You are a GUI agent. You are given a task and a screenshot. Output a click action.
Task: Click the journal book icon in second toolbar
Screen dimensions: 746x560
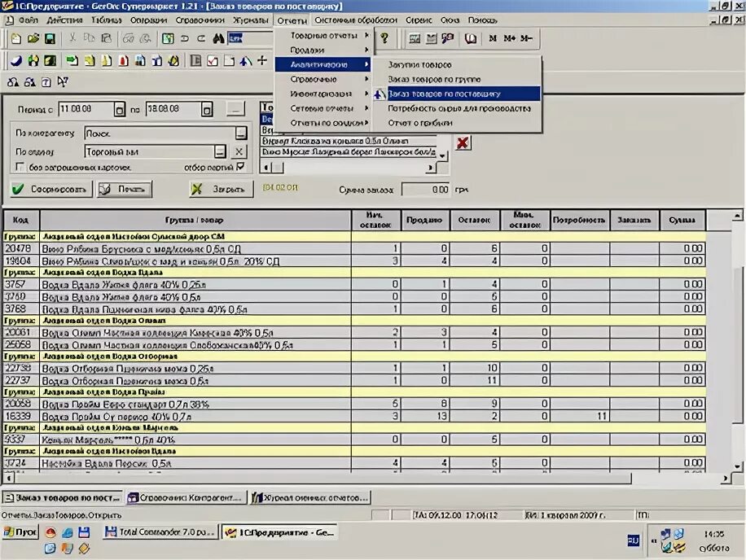coord(195,61)
